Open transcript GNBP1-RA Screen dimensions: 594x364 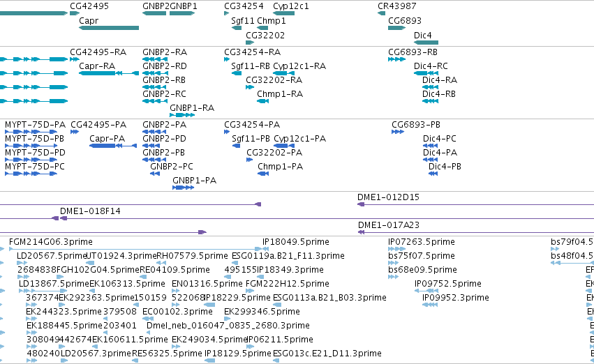pyautogui.click(x=192, y=108)
